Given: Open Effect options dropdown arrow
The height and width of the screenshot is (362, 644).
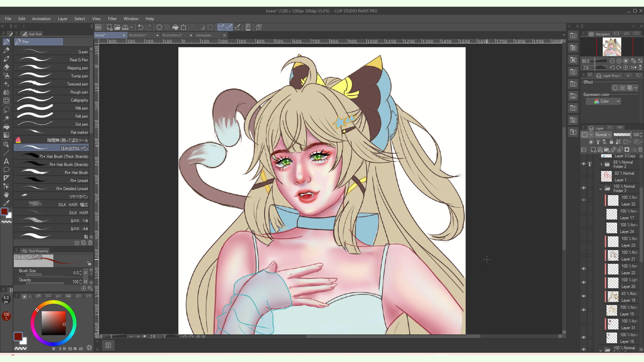Looking at the screenshot, I should coord(636,88).
